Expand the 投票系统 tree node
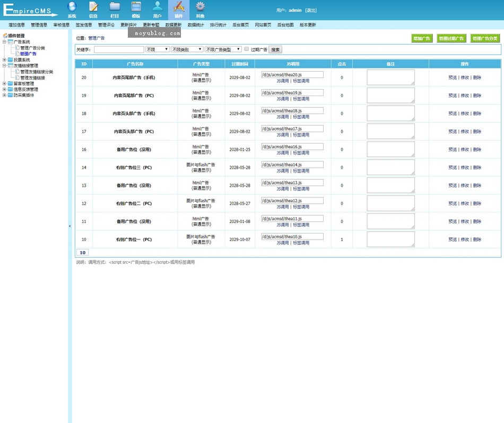Image resolution: width=504 pixels, height=423 pixels. click(4, 60)
